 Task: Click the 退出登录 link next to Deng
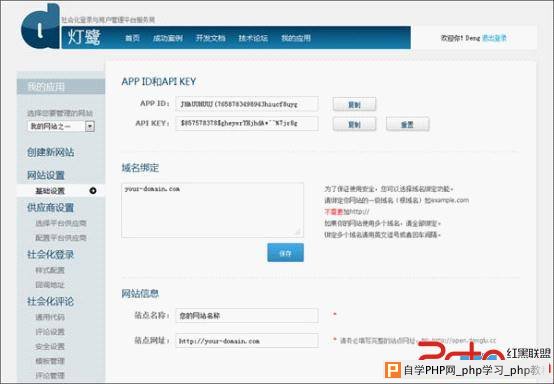coord(494,38)
